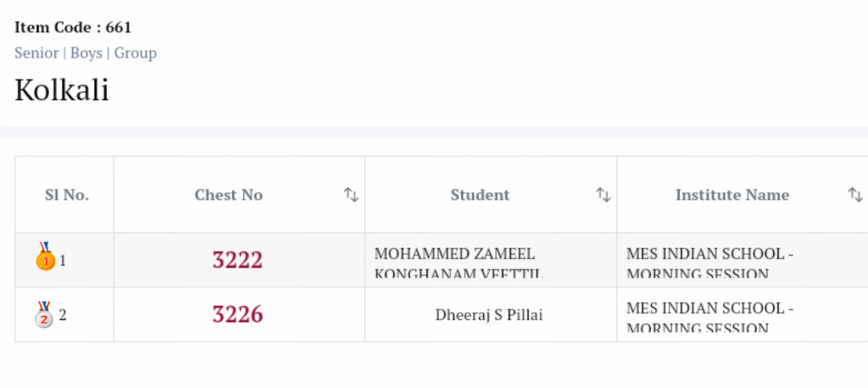Click the Institute Name sort arrows icon

tap(855, 195)
